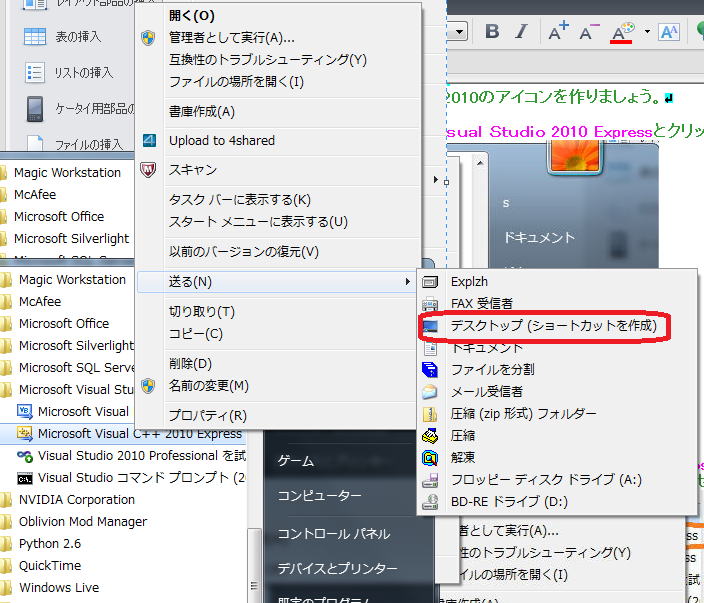704x603 pixels.
Task: Expand the Microsoft SQL Server folder
Action: point(67,368)
